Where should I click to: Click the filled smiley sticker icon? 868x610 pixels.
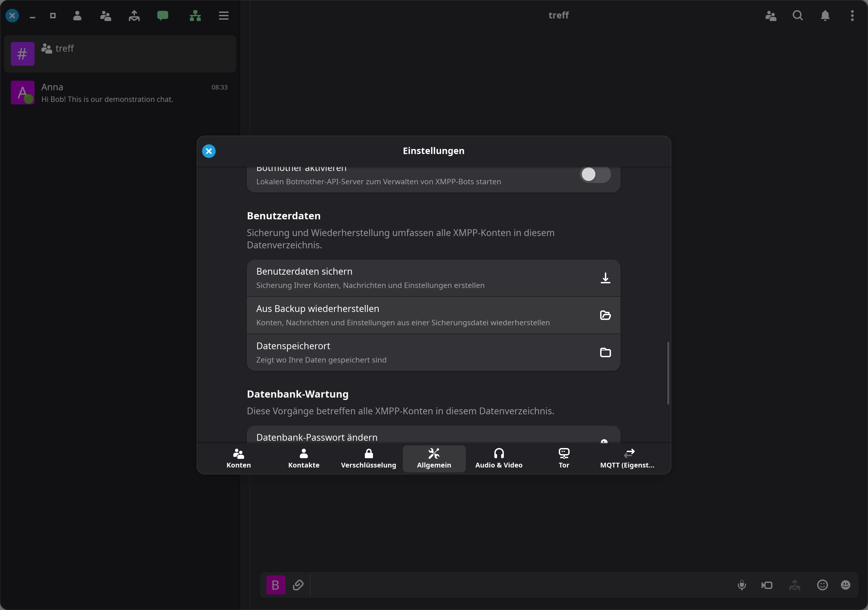coord(846,585)
